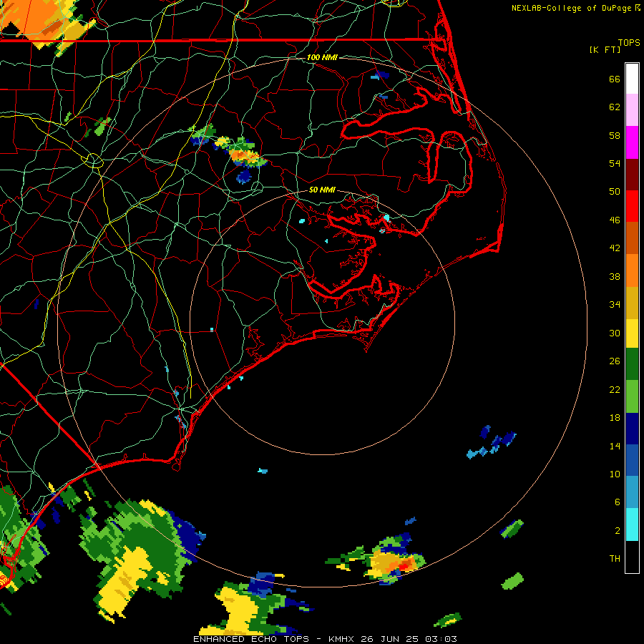644x644 pixels.
Task: Click the "22" scale value
Action: (x=615, y=390)
